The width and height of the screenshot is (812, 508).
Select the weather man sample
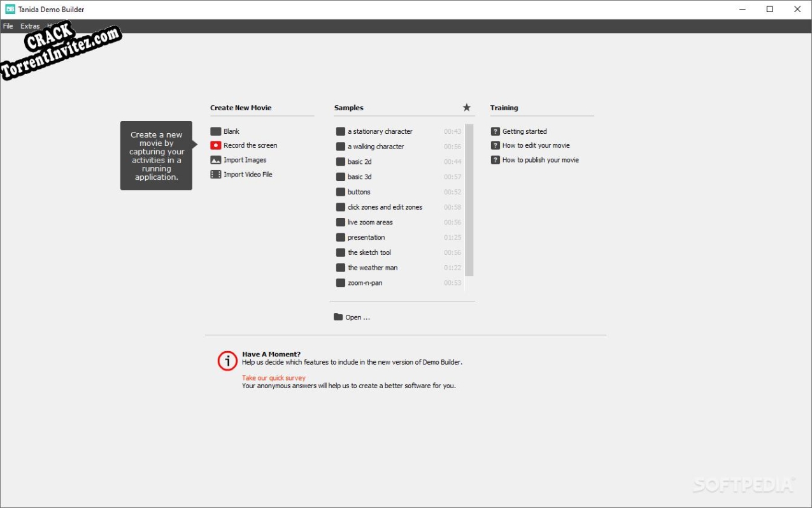click(372, 267)
